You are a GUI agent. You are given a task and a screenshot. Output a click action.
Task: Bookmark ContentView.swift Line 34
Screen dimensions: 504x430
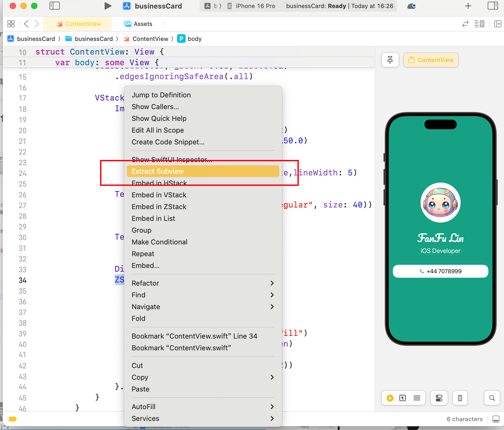(203, 336)
